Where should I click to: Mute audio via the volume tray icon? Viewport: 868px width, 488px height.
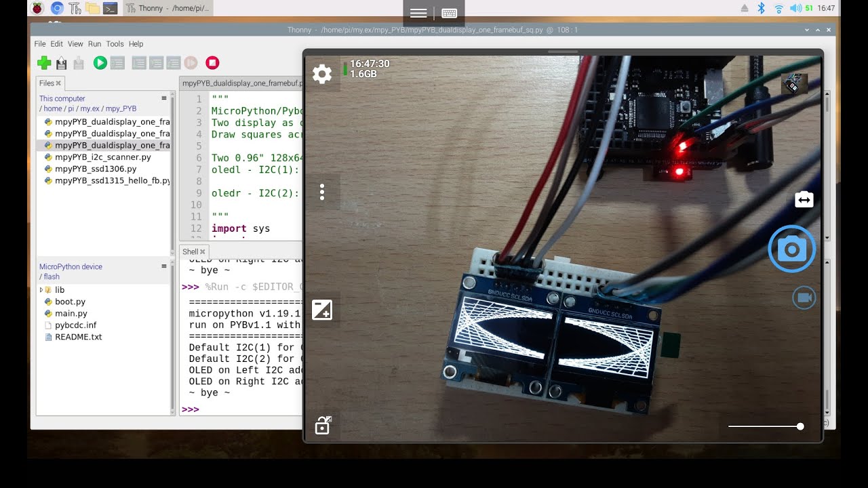[795, 8]
